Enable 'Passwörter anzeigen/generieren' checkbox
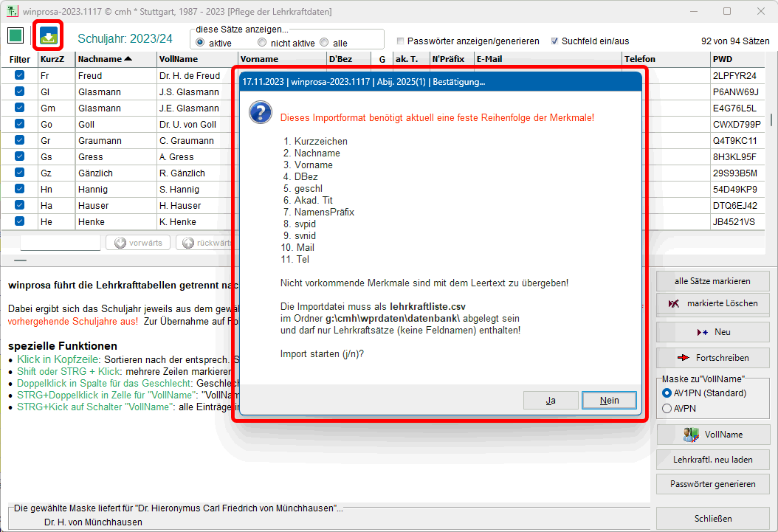This screenshot has height=532, width=778. click(401, 41)
